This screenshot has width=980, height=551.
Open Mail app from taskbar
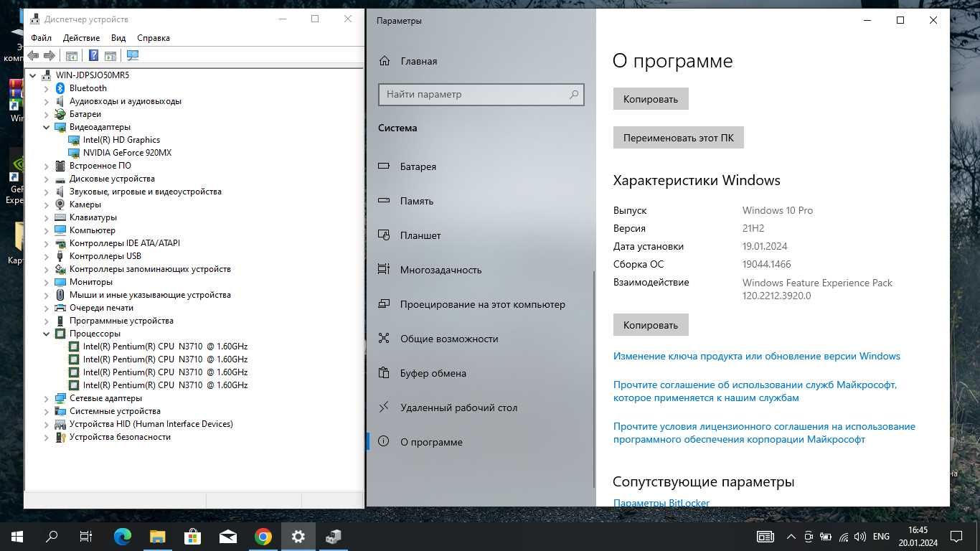coord(228,536)
